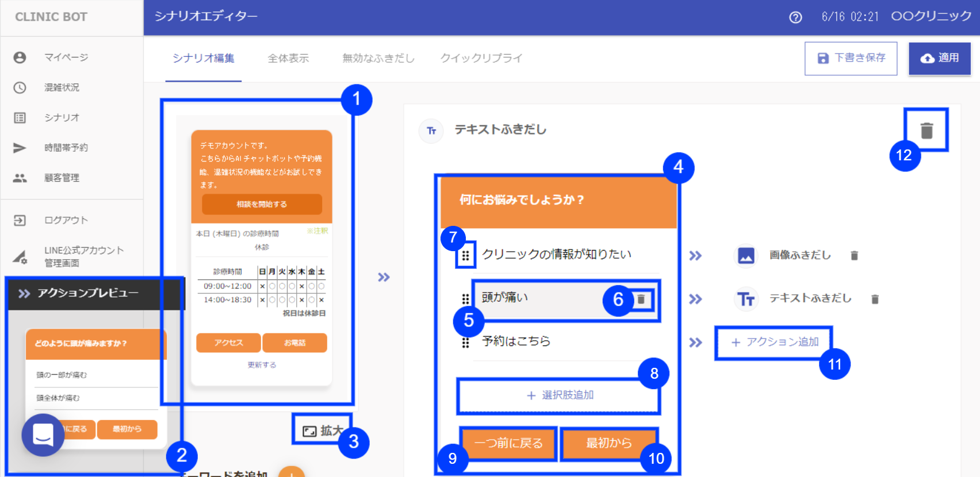Open the クイックリプライ tab
Screen dimensions: 980x477
[x=481, y=58]
